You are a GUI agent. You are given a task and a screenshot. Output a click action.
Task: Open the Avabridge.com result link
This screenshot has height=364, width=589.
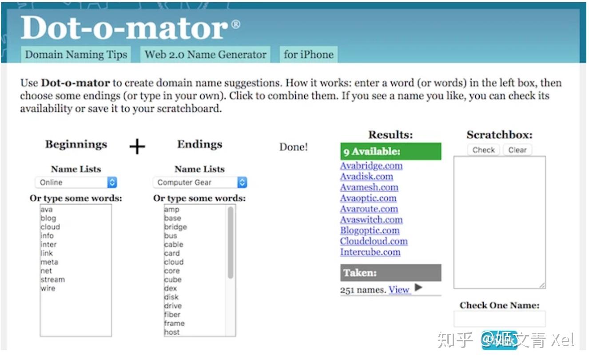371,166
